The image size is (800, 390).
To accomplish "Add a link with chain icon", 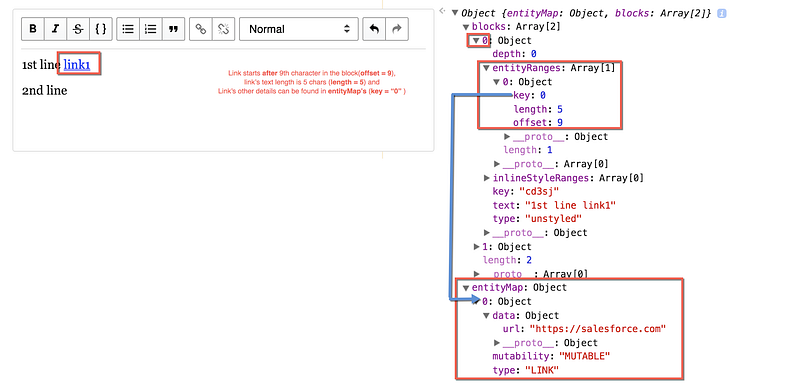I will (x=201, y=29).
